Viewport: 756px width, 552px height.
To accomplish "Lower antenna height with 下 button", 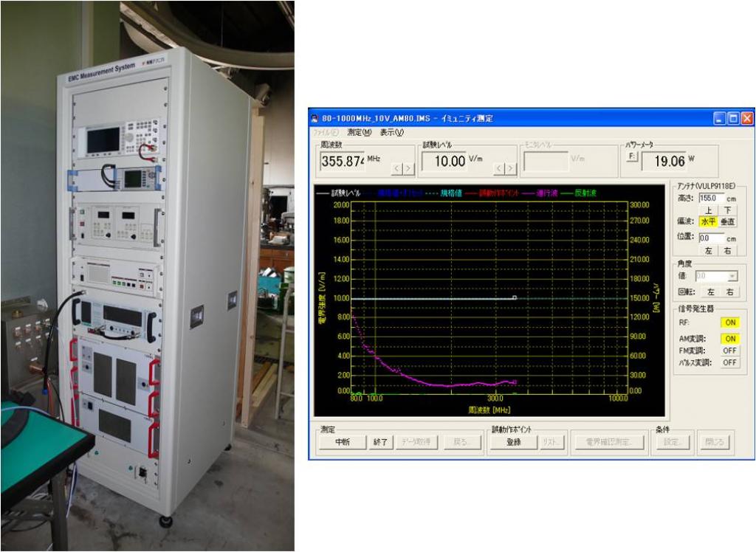I will pos(728,210).
